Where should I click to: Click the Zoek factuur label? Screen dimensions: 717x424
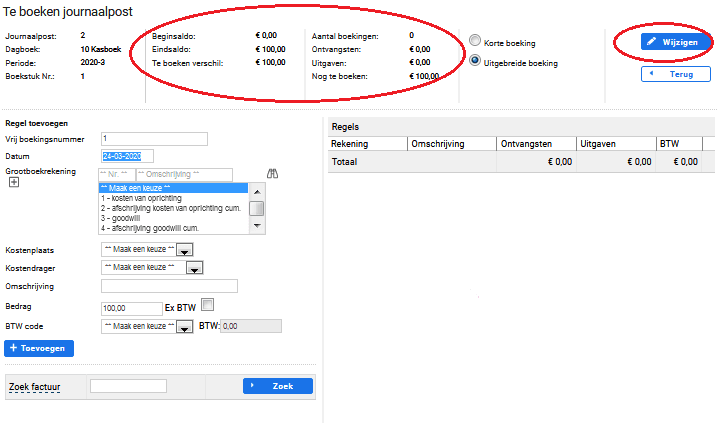point(35,387)
